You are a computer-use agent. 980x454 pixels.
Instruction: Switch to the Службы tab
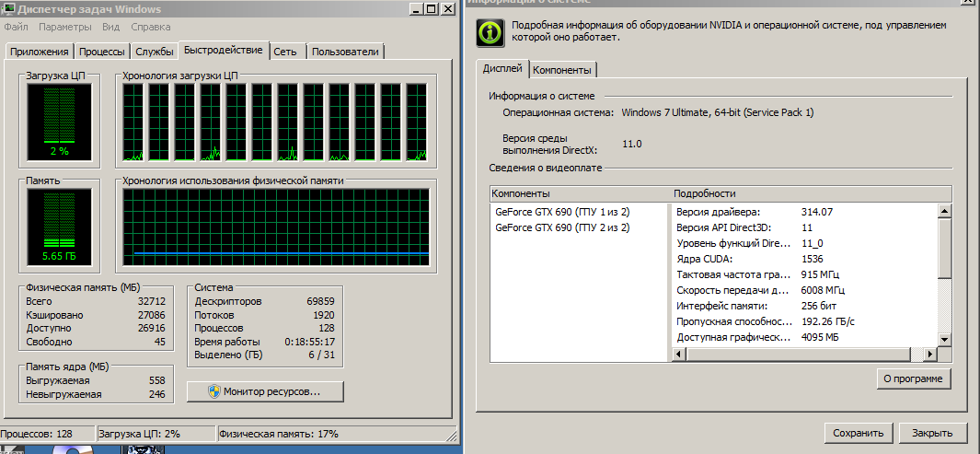click(x=155, y=52)
